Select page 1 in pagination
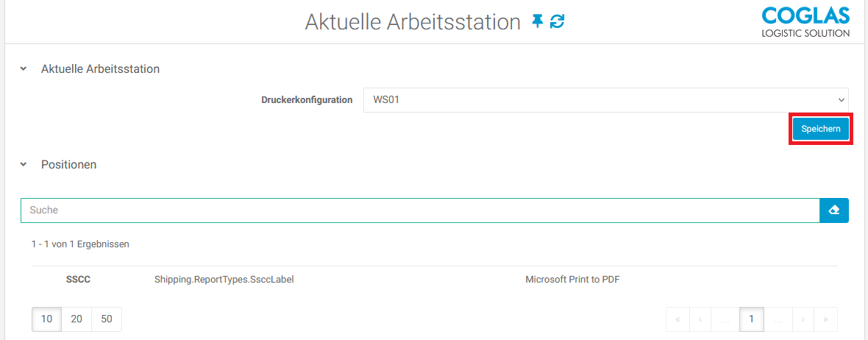868x340 pixels. (x=751, y=319)
